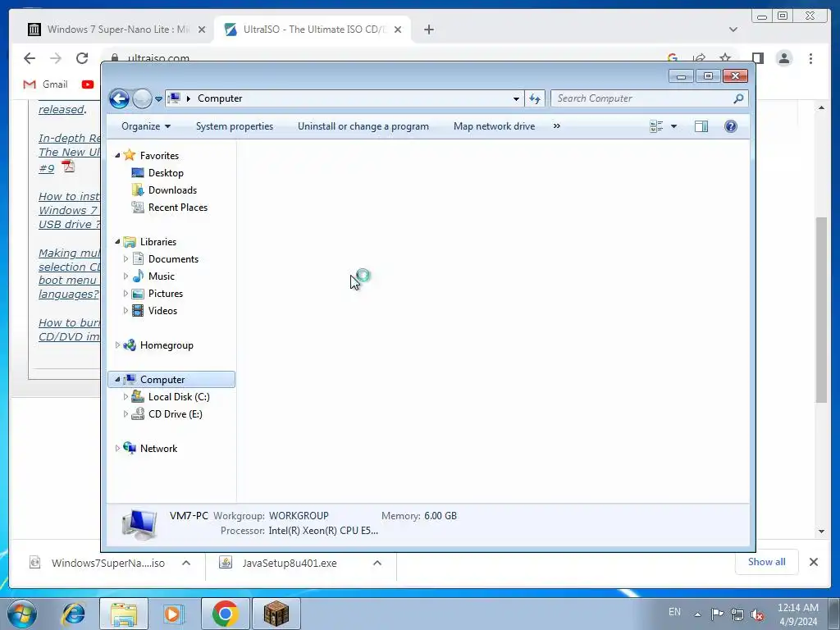Expand the Music library

click(126, 276)
